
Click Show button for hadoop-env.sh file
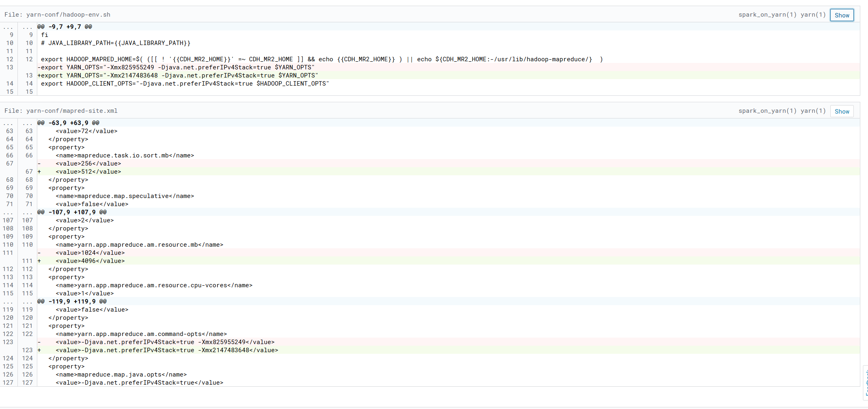[x=842, y=15]
